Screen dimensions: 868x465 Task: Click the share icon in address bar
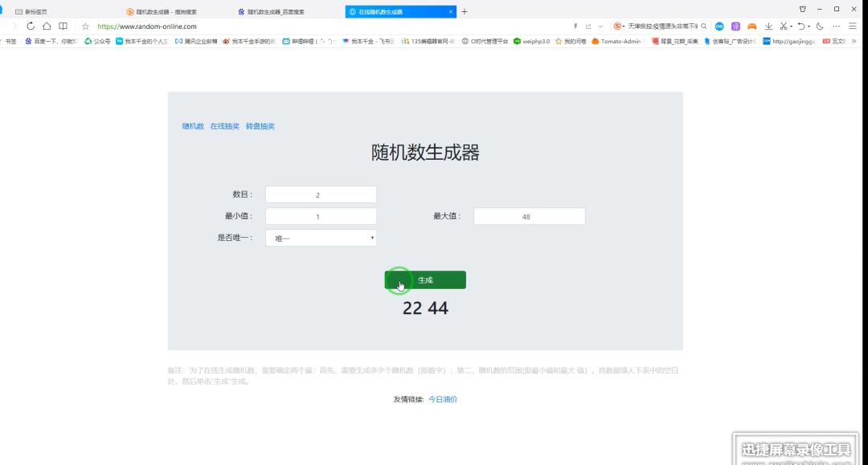click(588, 26)
